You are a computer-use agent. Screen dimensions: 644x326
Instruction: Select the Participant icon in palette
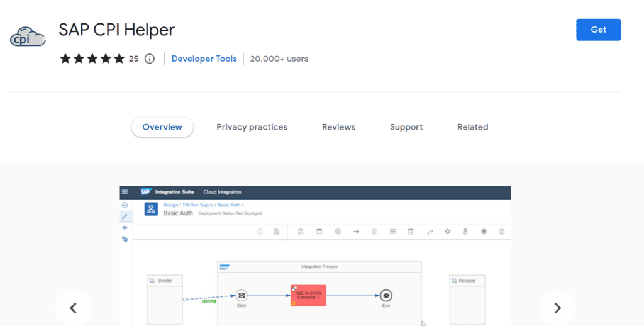(301, 232)
